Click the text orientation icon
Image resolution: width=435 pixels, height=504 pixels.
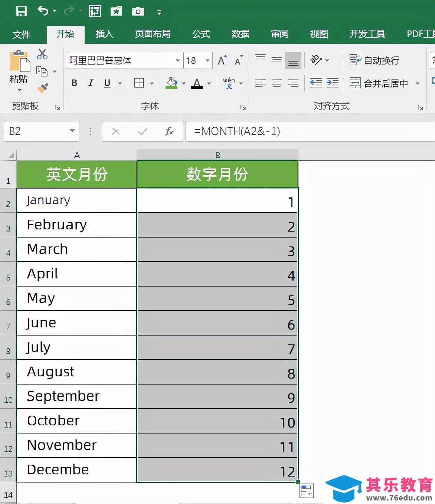(x=316, y=60)
